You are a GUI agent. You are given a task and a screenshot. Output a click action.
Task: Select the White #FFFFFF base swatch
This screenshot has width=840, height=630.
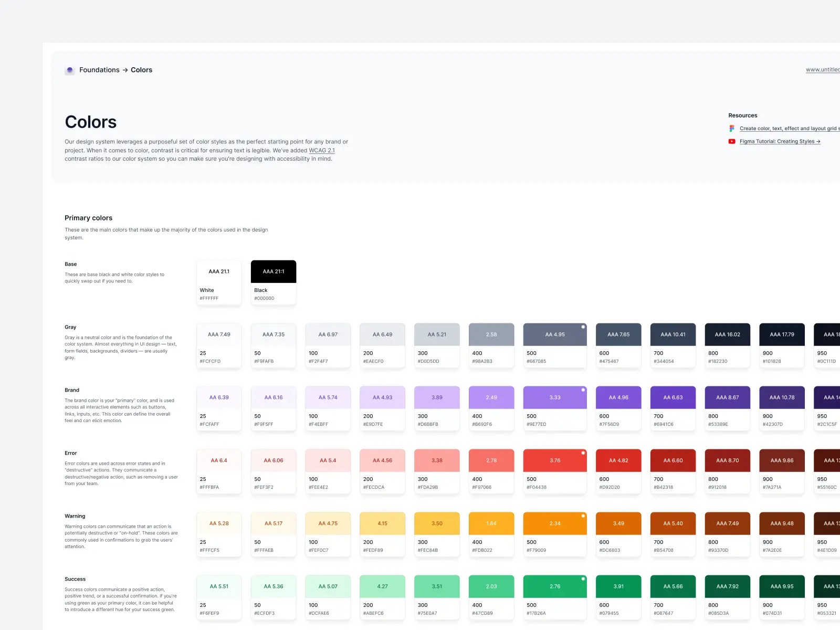pyautogui.click(x=219, y=282)
